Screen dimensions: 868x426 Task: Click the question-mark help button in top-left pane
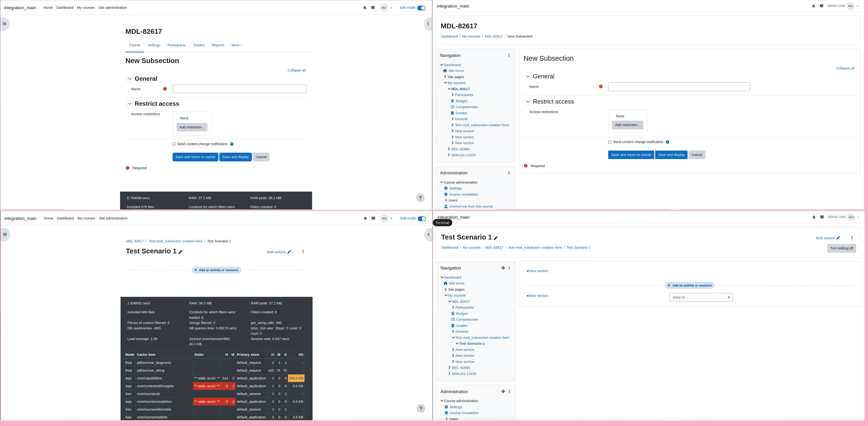pos(420,198)
